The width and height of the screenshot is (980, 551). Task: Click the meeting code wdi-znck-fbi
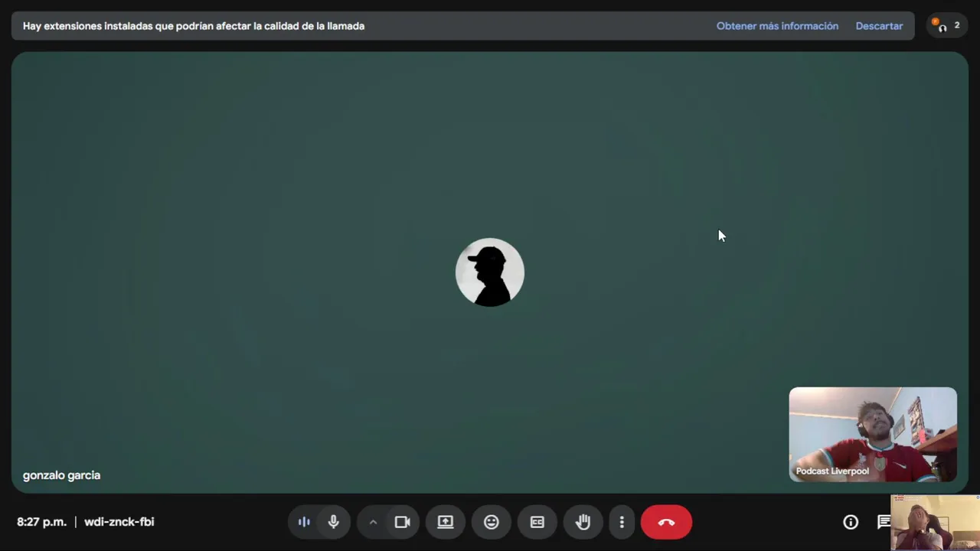tap(119, 522)
